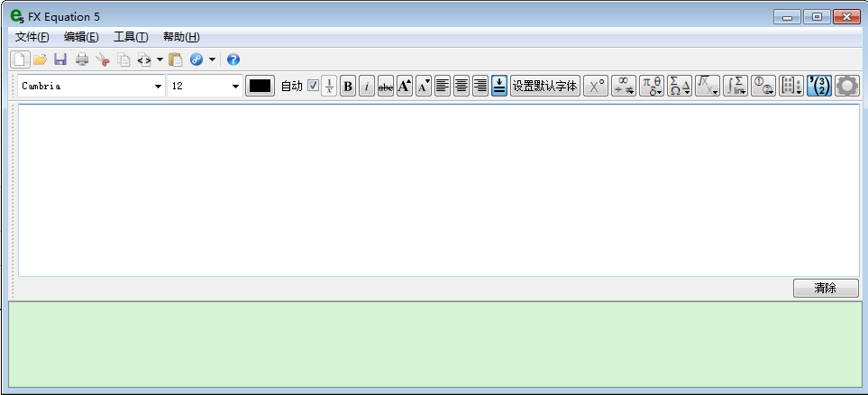Viewport: 868px width, 395px height.
Task: Open the matrix templates palette
Action: point(791,86)
